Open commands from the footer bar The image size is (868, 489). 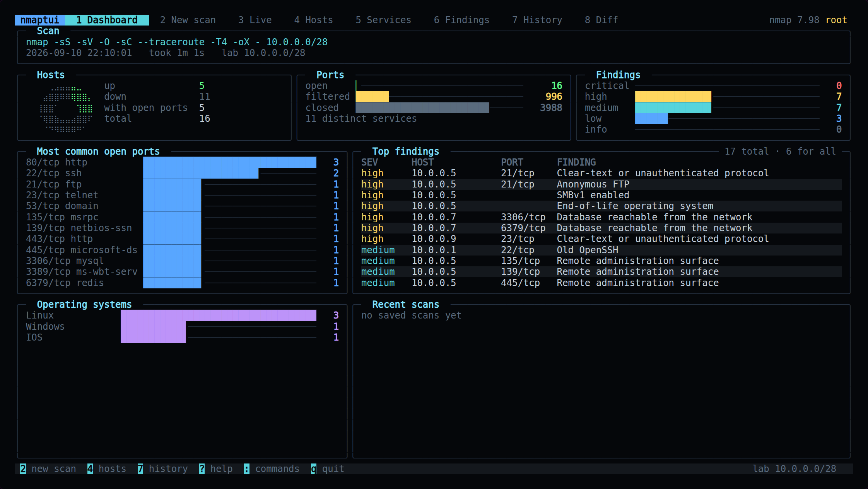click(x=272, y=469)
